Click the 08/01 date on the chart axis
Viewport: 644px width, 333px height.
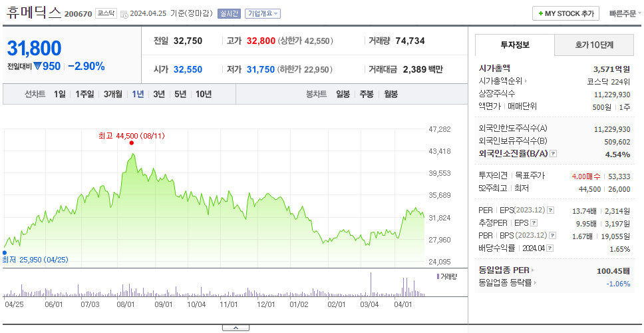point(126,304)
